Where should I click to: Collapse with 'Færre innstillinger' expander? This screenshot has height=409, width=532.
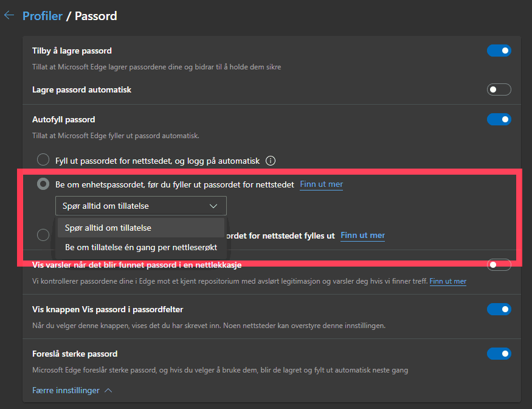coord(72,390)
